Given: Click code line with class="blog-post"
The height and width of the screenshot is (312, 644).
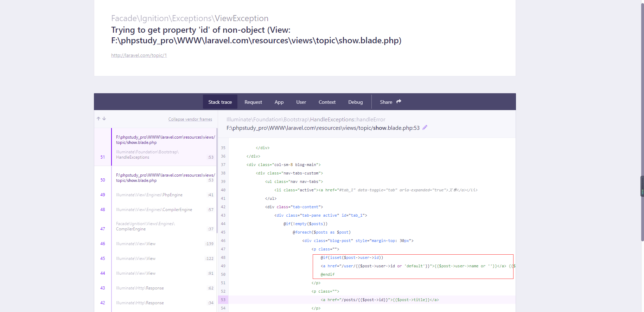Looking at the screenshot, I should [x=358, y=241].
